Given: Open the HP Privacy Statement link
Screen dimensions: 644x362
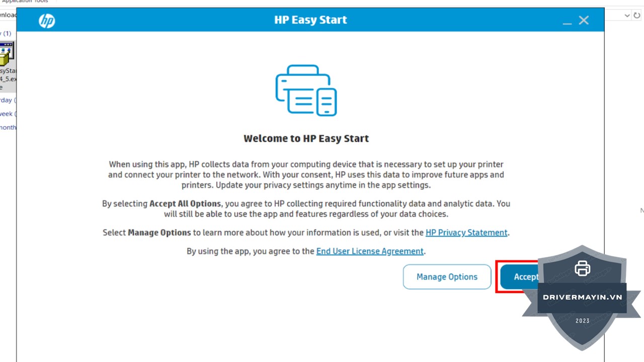Looking at the screenshot, I should [x=466, y=233].
